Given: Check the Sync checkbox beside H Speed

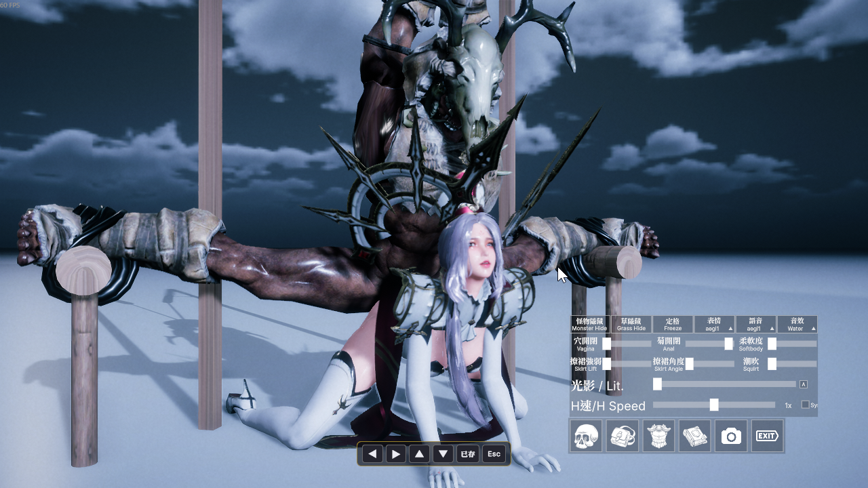Looking at the screenshot, I should (x=806, y=405).
